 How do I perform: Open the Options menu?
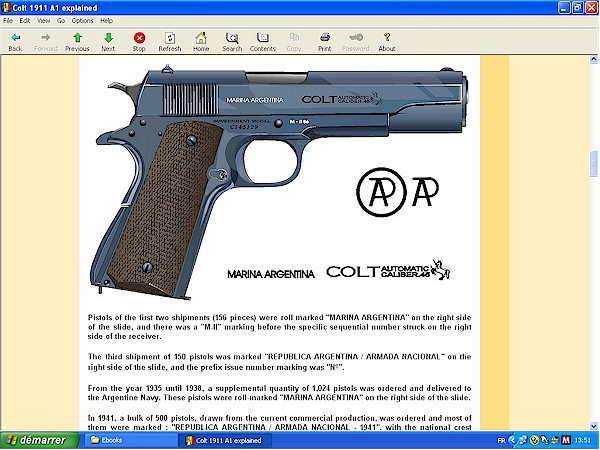82,21
